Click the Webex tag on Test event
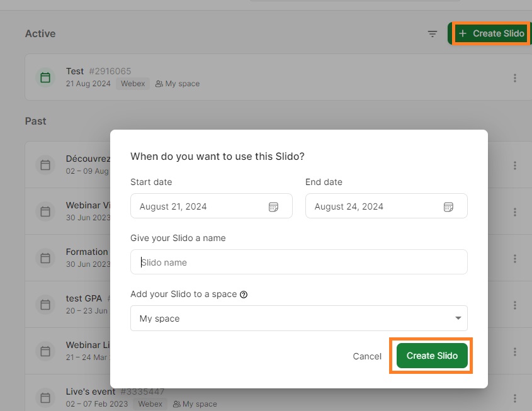The image size is (532, 411). 133,84
